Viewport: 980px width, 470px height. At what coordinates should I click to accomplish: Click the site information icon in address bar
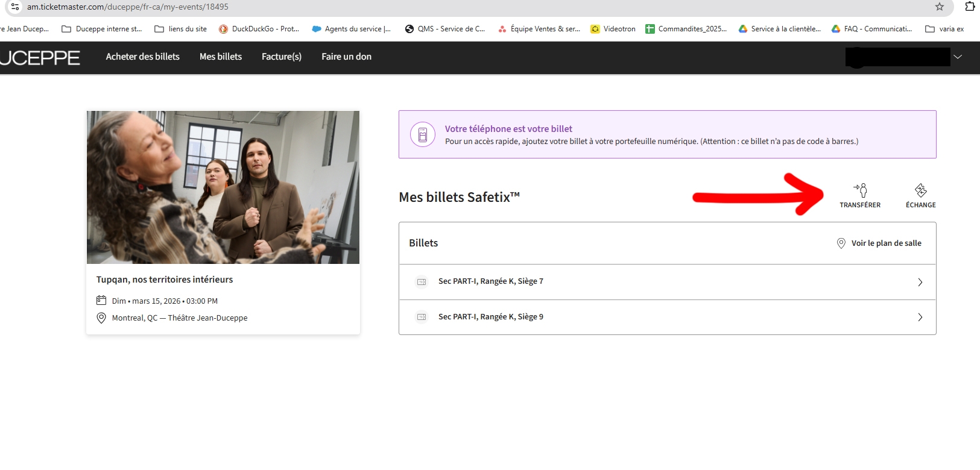tap(15, 7)
